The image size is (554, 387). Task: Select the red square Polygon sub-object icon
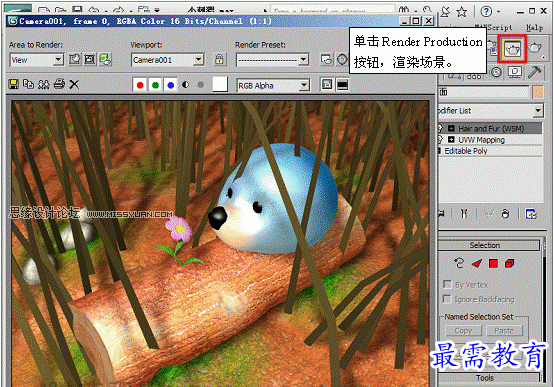click(x=493, y=263)
